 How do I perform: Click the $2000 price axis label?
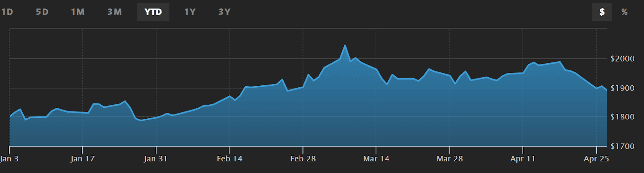pos(623,59)
